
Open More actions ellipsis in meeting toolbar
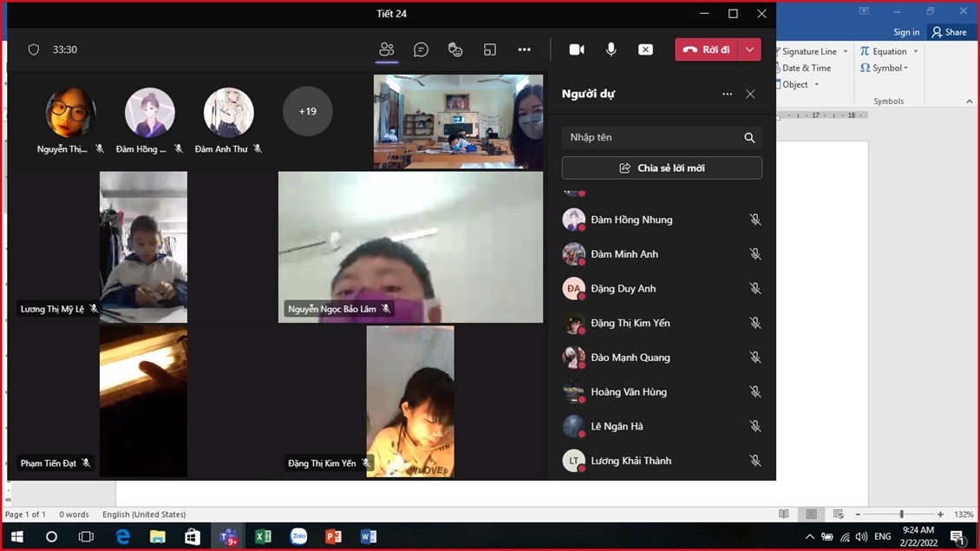tap(525, 50)
